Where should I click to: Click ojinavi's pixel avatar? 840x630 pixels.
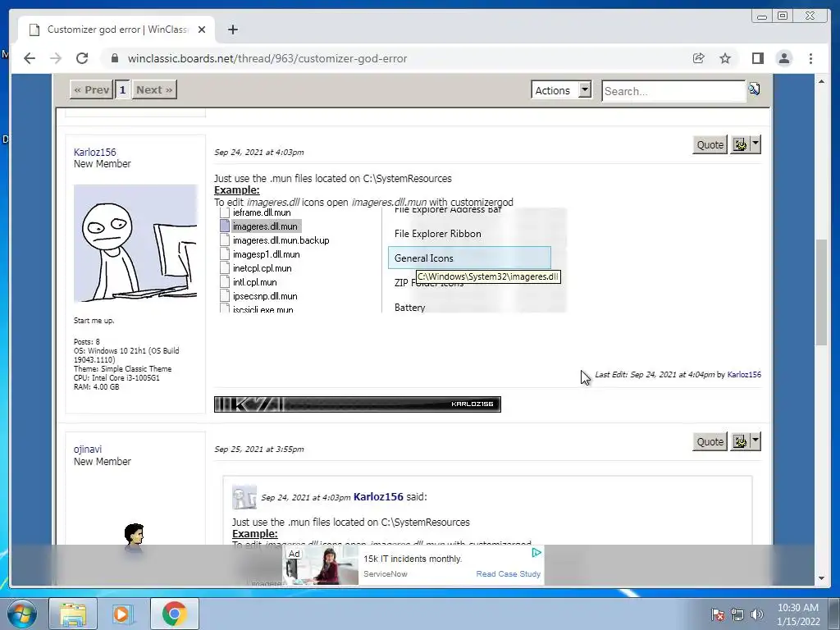tap(134, 536)
